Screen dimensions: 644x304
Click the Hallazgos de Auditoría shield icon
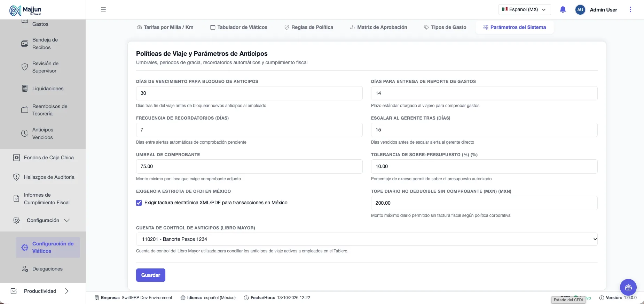coord(16,177)
